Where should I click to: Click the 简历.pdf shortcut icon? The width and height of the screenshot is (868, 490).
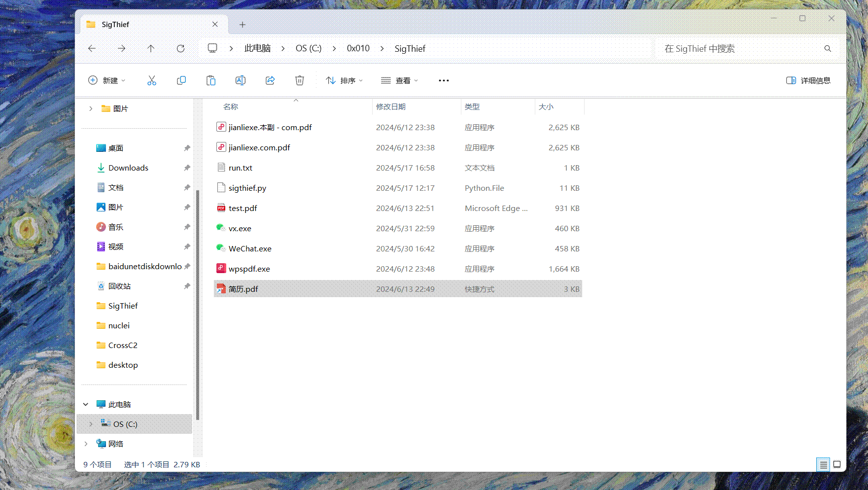click(221, 288)
